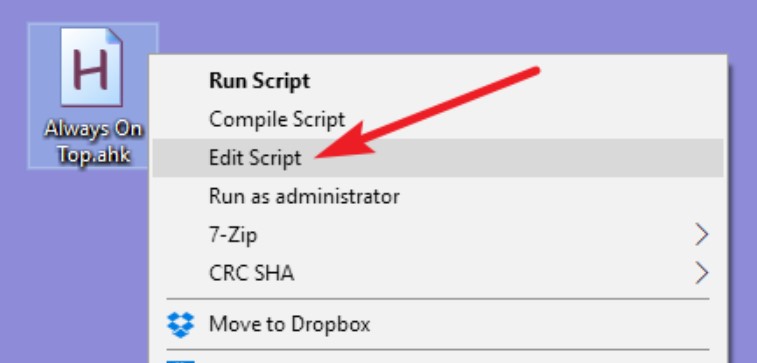Select the AutoHotkey H script file icon

(91, 67)
